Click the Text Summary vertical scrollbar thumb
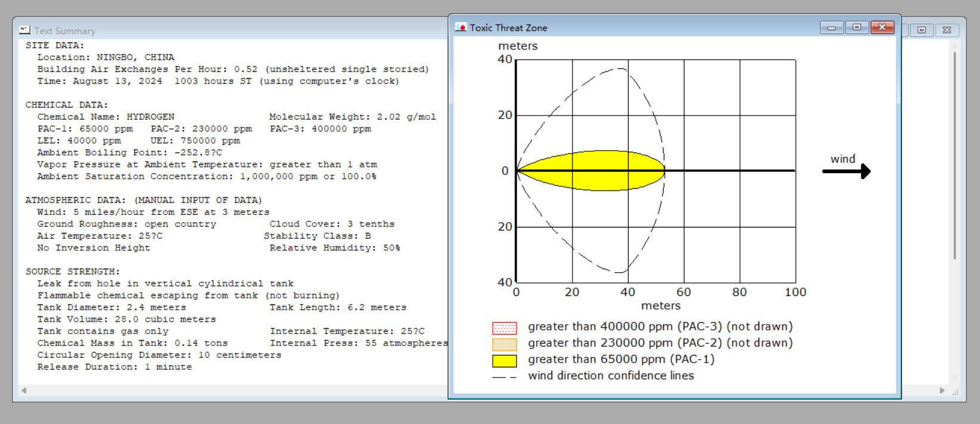The height and width of the screenshot is (424, 980). pos(954,155)
